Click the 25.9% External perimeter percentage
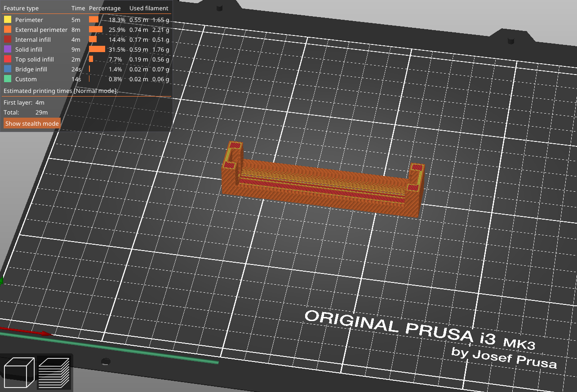Viewport: 577px width, 392px height. [117, 30]
